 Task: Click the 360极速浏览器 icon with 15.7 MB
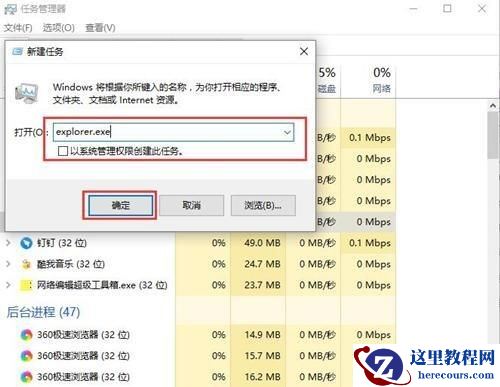coord(27,356)
